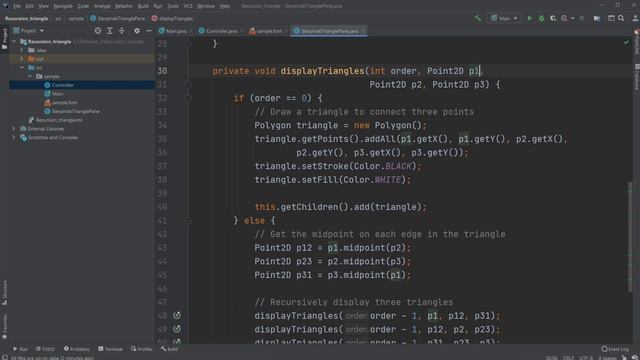Click the user avatar icon at top right
Viewport: 640px width, 360px height.
[x=635, y=18]
